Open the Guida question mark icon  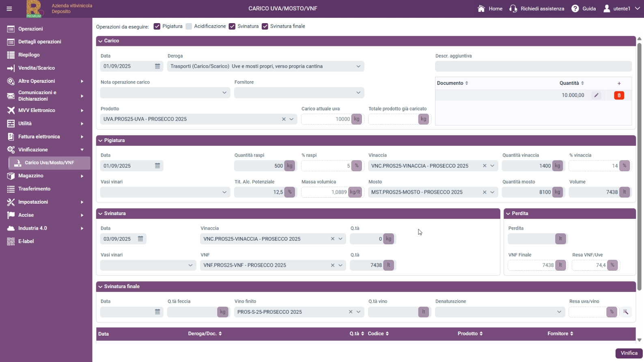[x=575, y=9]
